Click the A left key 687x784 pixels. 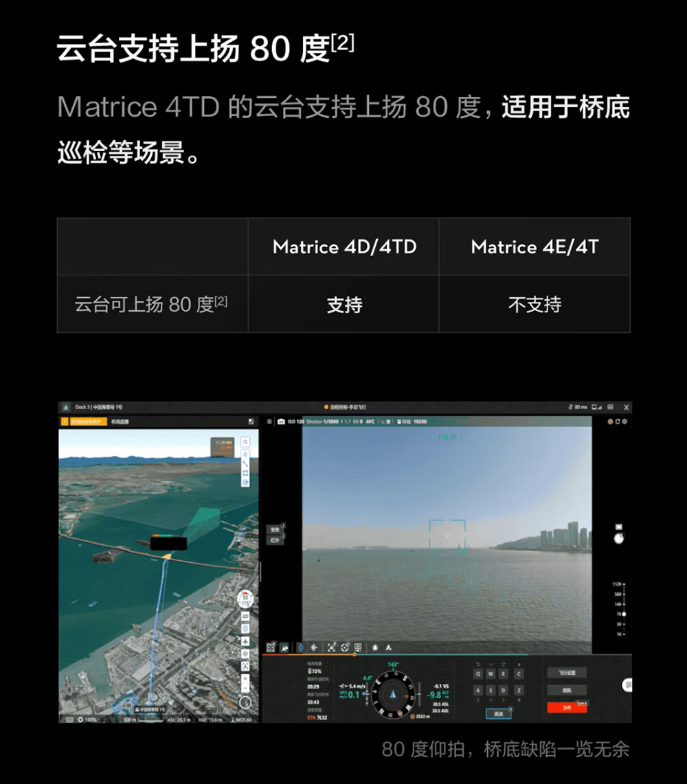click(478, 691)
